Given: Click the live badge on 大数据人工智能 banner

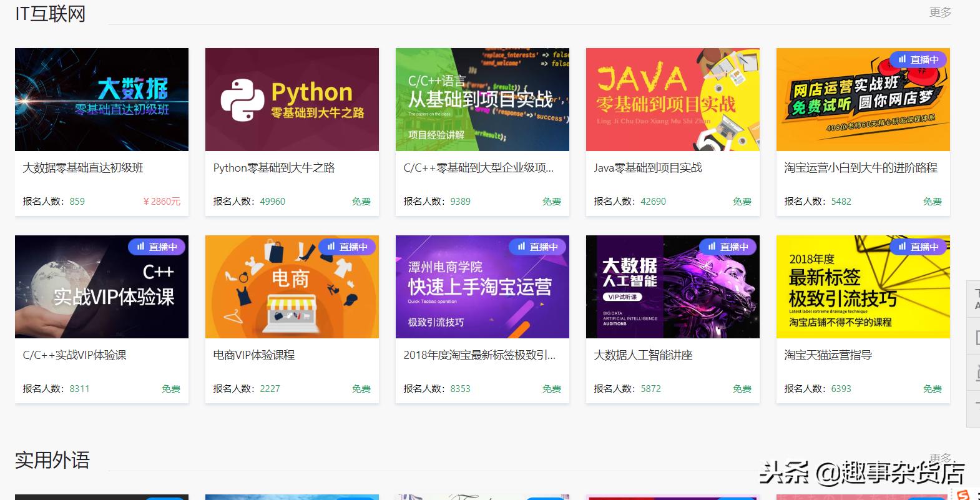Looking at the screenshot, I should coord(727,247).
